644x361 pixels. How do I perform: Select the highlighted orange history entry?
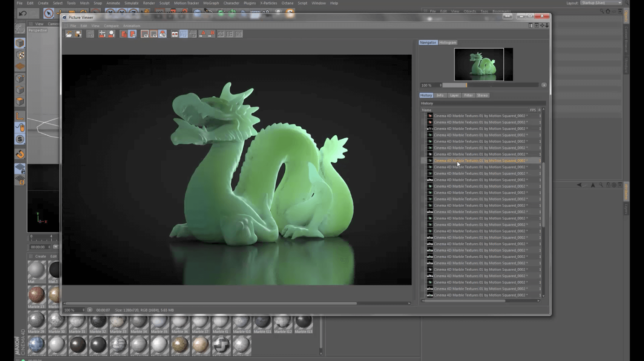[x=480, y=161]
